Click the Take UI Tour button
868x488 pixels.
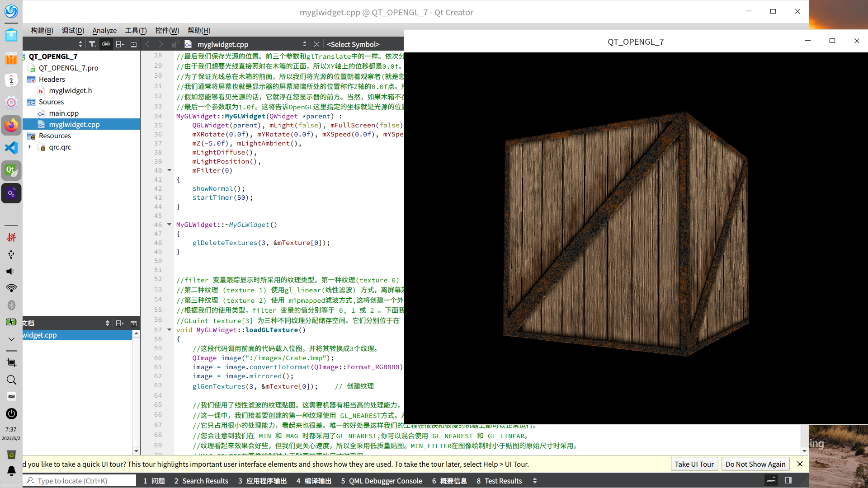[694, 464]
